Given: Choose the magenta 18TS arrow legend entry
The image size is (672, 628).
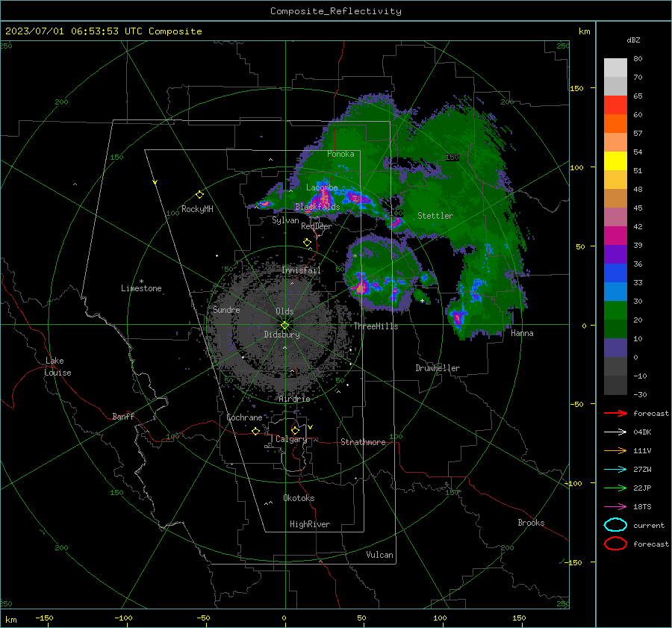Looking at the screenshot, I should click(x=615, y=506).
